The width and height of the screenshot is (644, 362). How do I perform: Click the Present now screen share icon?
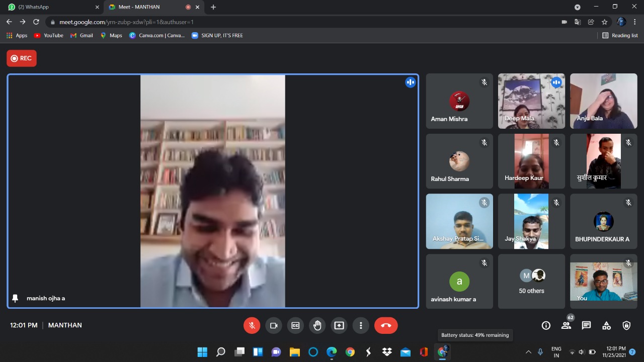(339, 325)
